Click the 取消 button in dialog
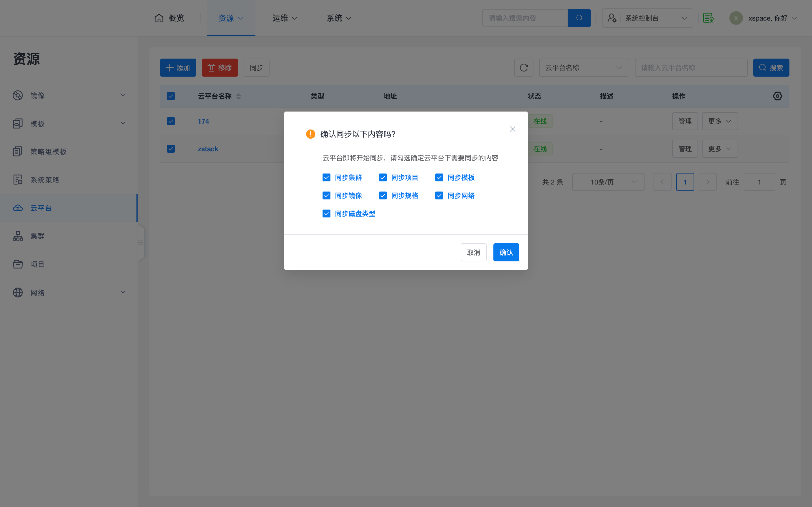The height and width of the screenshot is (507, 812). [x=473, y=252]
